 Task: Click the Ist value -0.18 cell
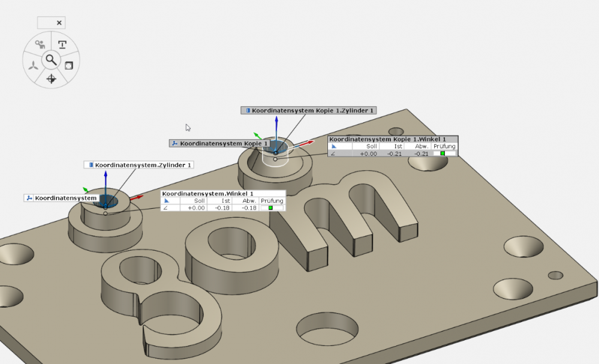pos(222,207)
